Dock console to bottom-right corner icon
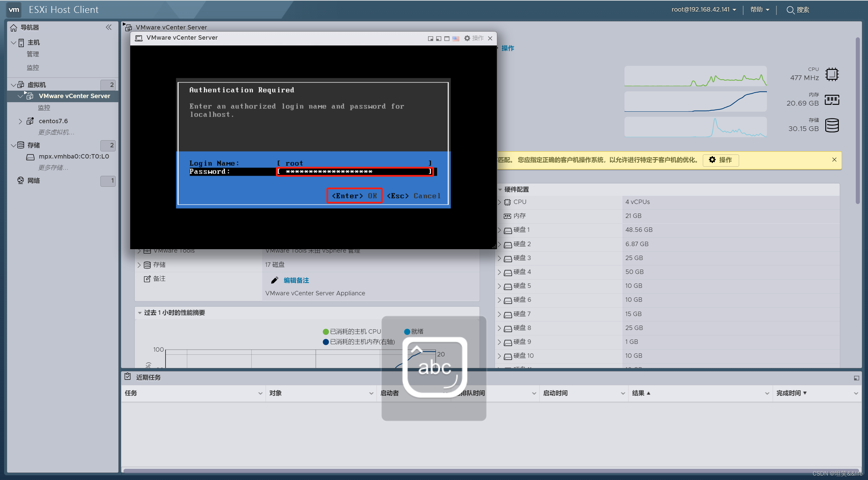 pyautogui.click(x=430, y=38)
